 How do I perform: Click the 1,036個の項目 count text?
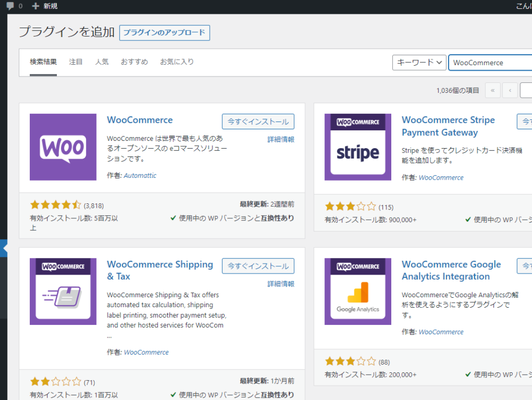point(457,90)
